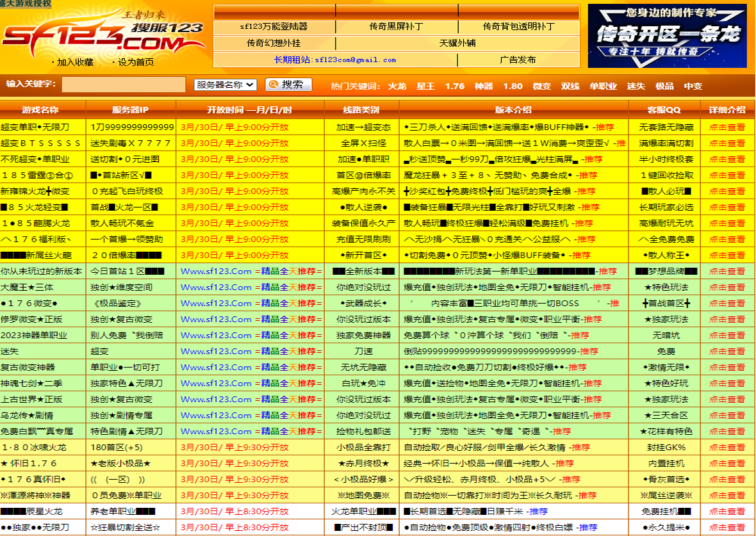This screenshot has height=536, width=756.
Task: Click the magnifier search button
Action: (x=288, y=85)
